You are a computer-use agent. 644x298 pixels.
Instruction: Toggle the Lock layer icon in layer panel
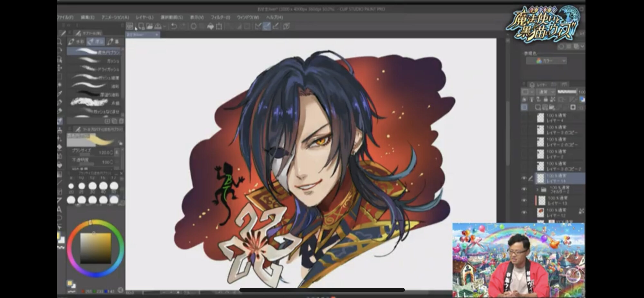click(545, 99)
